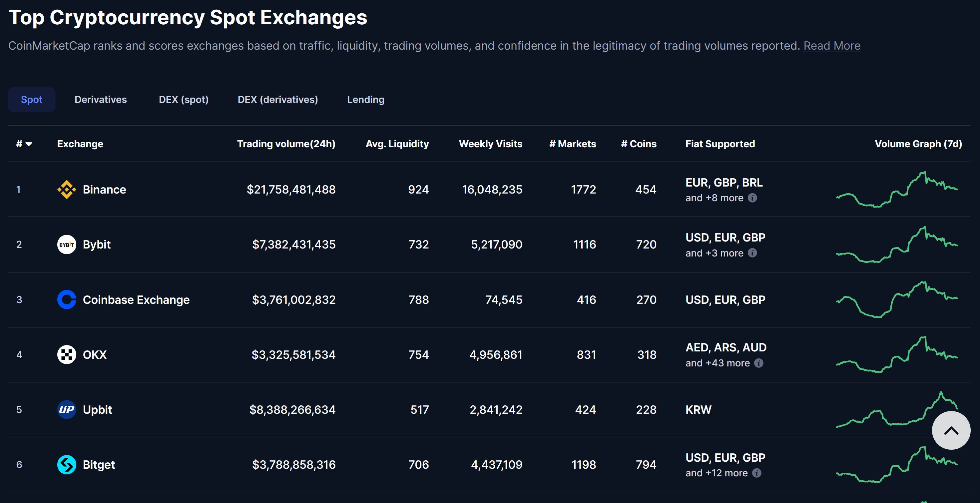Click Coinbase volume $3,761,002,832

click(x=294, y=300)
